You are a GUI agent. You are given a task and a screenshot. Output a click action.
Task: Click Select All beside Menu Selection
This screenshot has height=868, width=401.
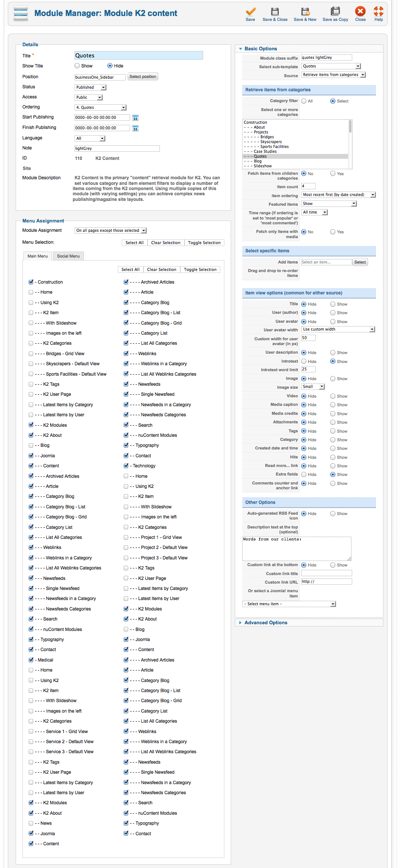(135, 243)
